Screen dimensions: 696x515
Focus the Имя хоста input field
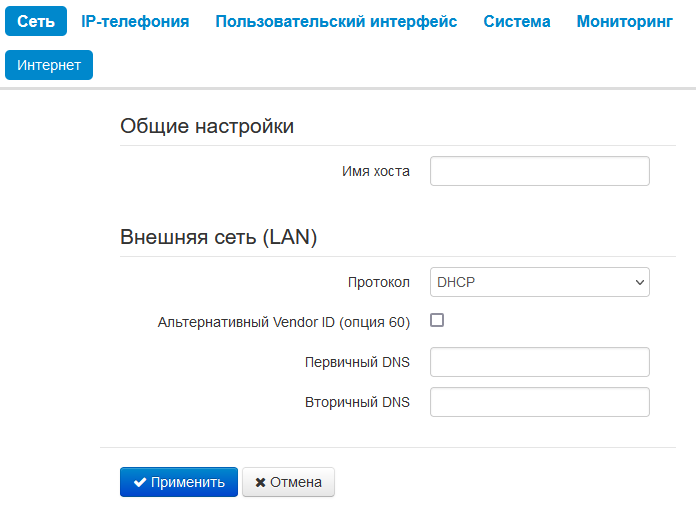pyautogui.click(x=539, y=171)
